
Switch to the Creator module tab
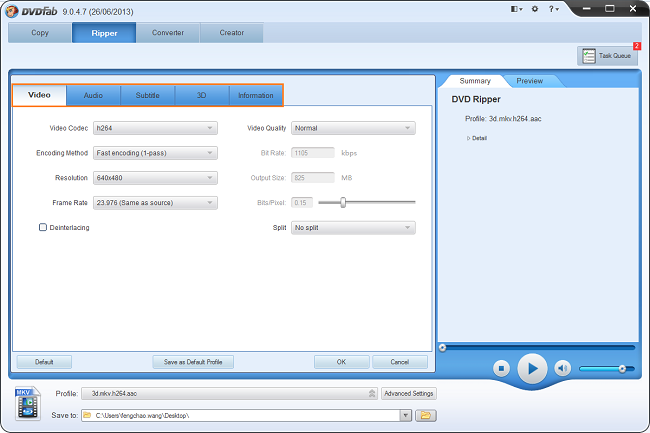point(232,33)
